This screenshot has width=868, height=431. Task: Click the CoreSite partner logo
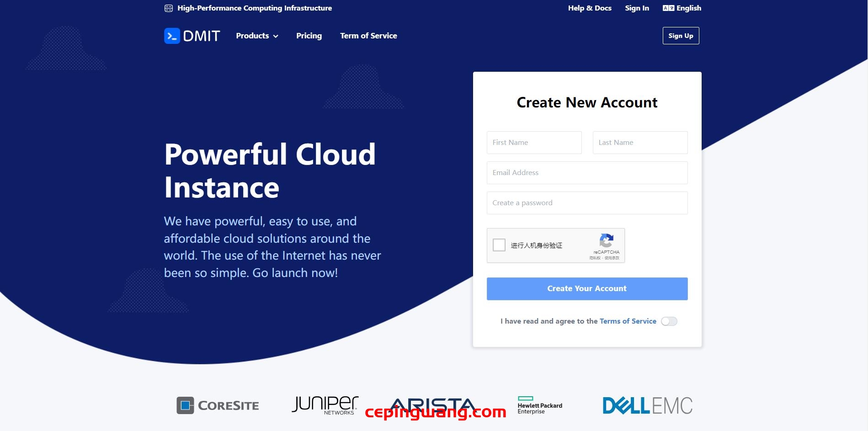pyautogui.click(x=218, y=405)
